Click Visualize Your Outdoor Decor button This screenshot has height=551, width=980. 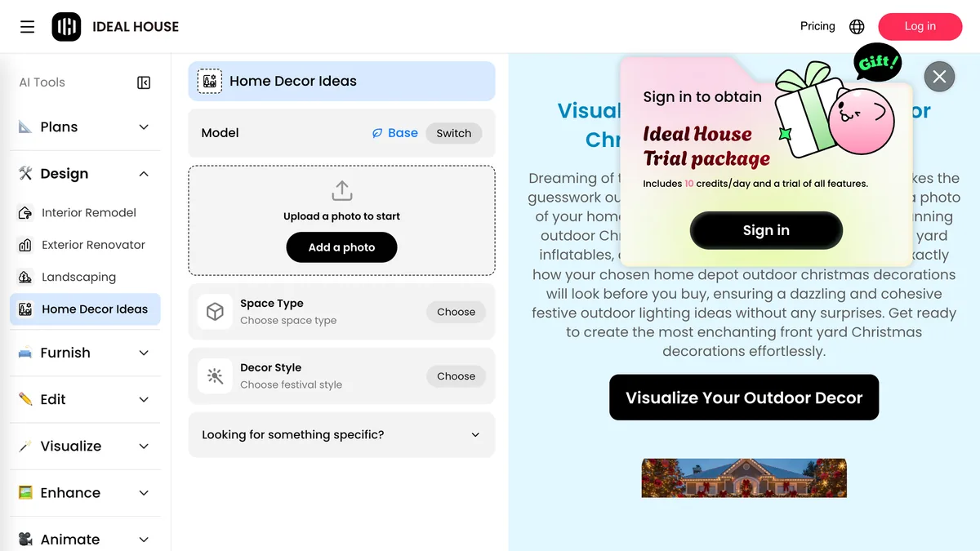coord(744,398)
